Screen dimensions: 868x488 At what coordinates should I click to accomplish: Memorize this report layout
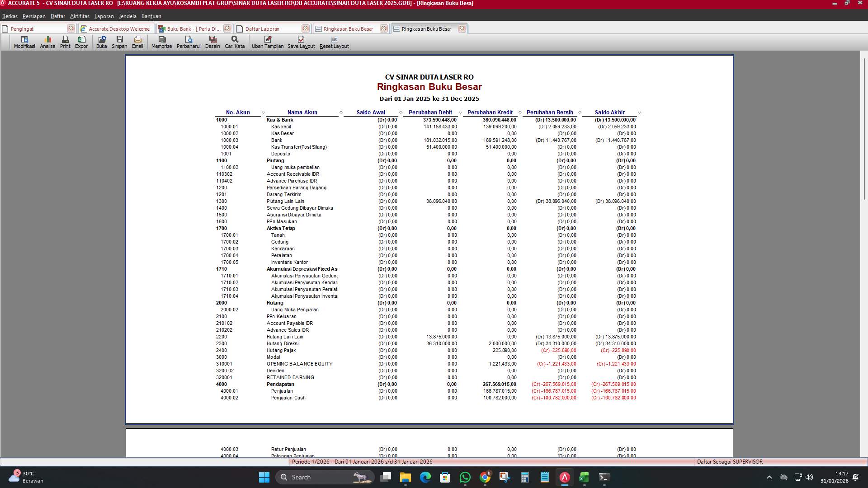(161, 42)
